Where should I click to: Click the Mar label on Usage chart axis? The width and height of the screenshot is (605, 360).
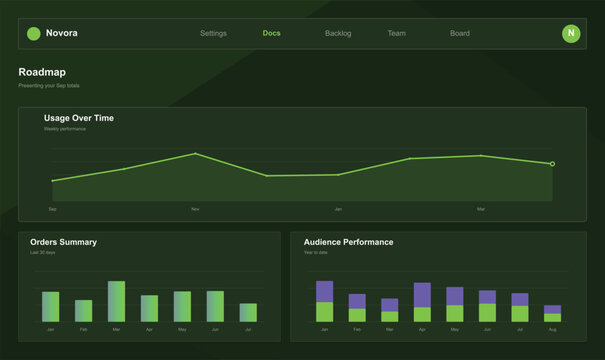481,209
